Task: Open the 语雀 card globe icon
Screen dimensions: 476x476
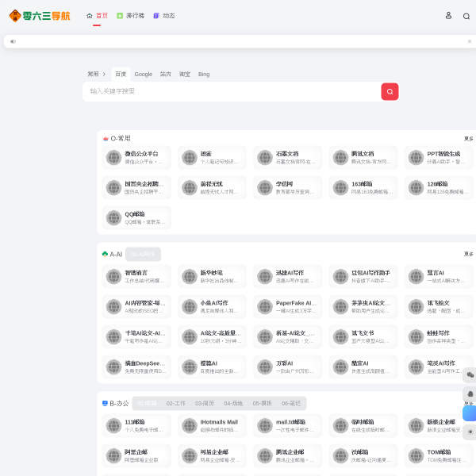Action: (x=190, y=158)
